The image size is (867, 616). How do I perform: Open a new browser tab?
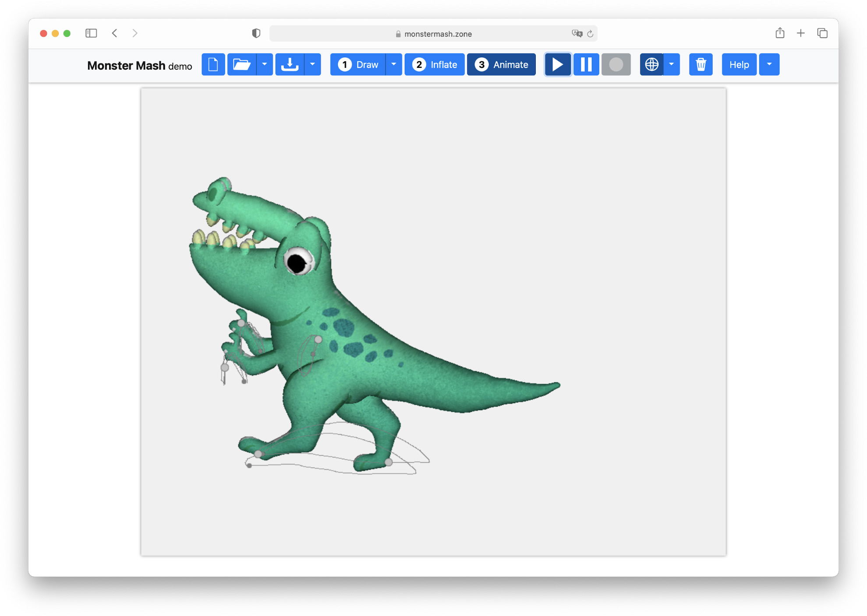(801, 33)
